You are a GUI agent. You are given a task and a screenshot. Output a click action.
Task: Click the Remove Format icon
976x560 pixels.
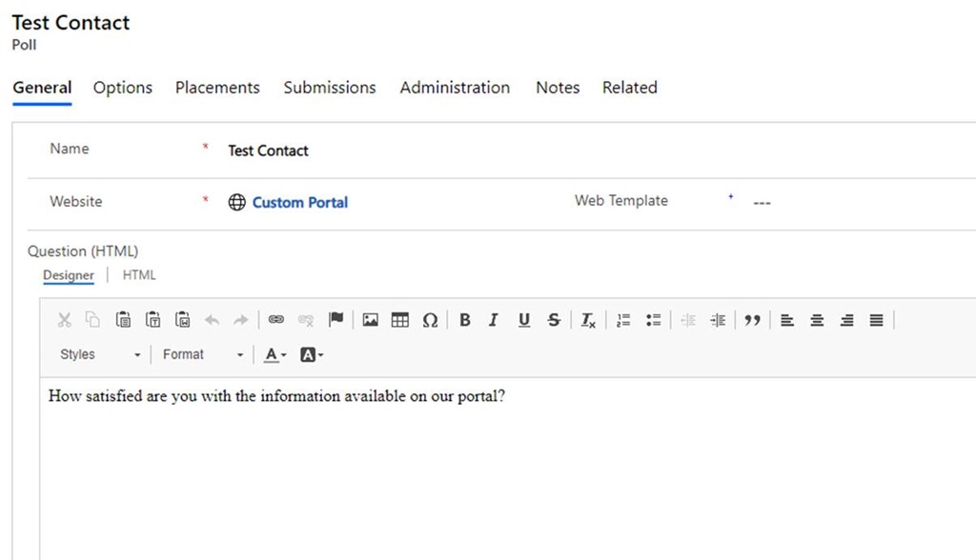point(588,321)
